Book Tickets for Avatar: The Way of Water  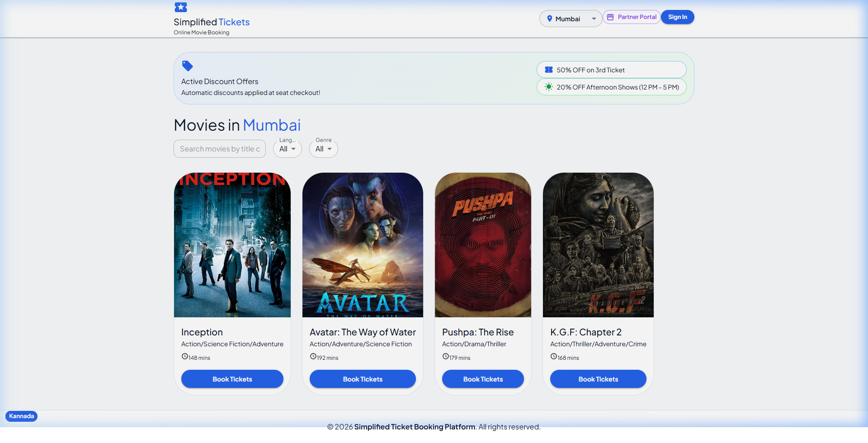(363, 379)
